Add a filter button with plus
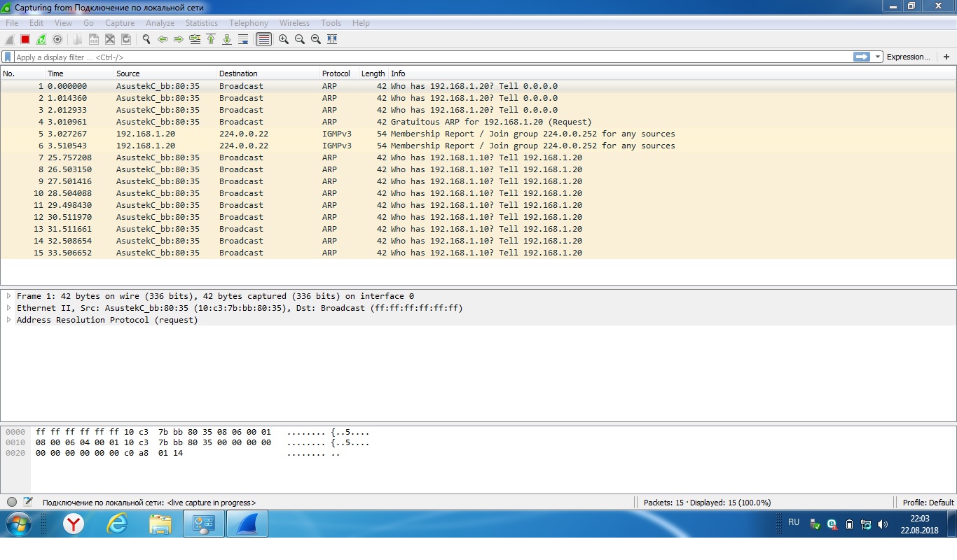This screenshot has height=560, width=957. click(x=946, y=57)
